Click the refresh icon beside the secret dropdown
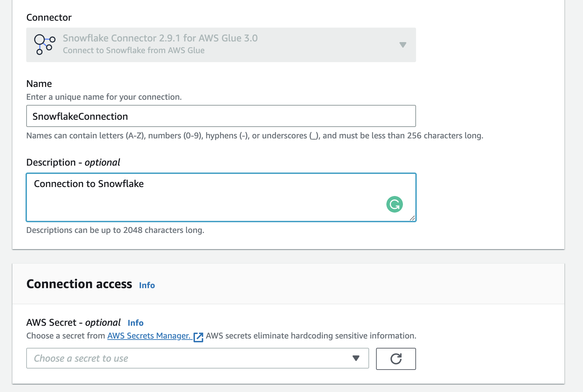 click(396, 359)
